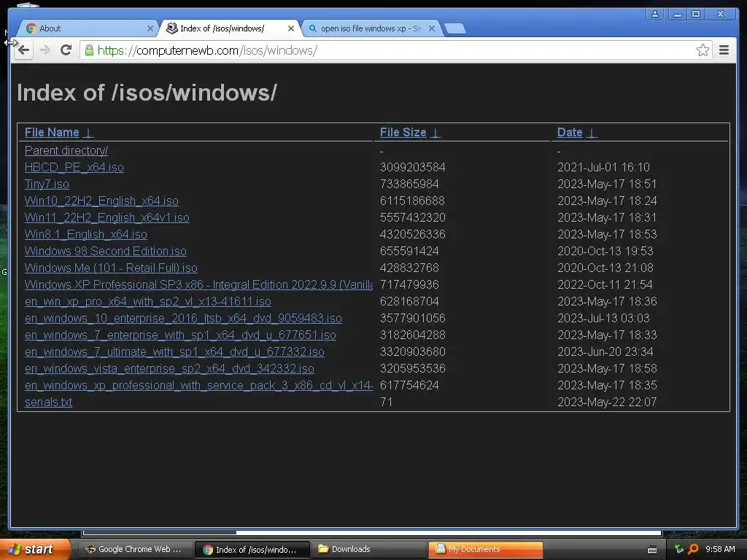Click the Date descending arrow
This screenshot has height=560, width=747.
[591, 133]
